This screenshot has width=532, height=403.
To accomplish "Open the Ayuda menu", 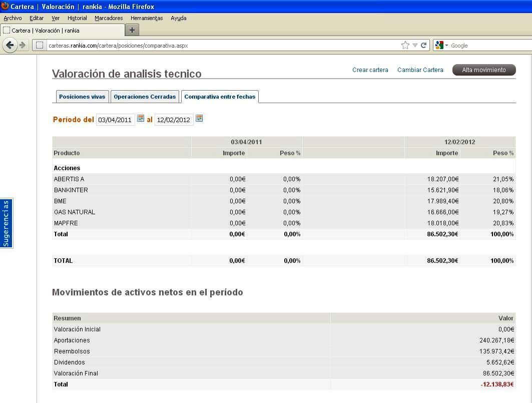I will 179,18.
